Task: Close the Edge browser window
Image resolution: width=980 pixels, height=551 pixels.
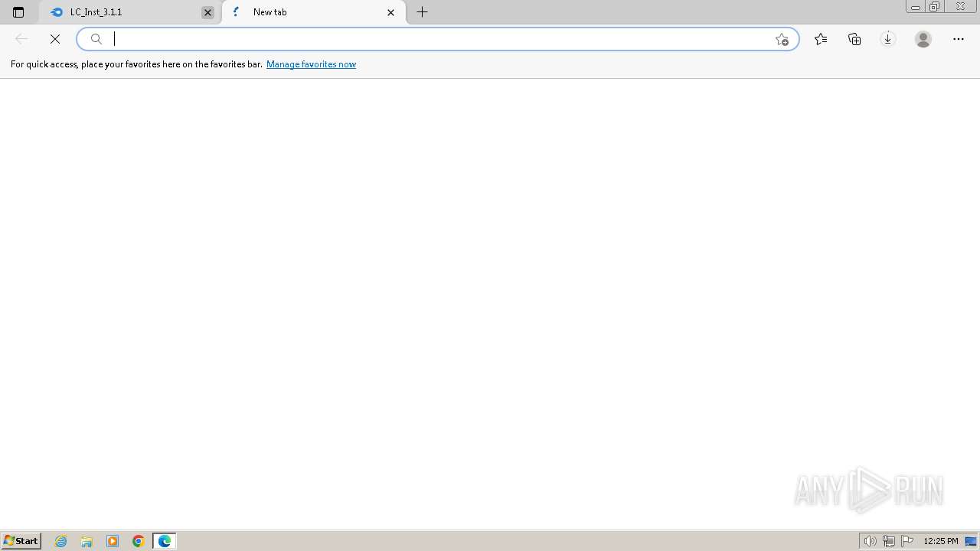Action: 960,7
